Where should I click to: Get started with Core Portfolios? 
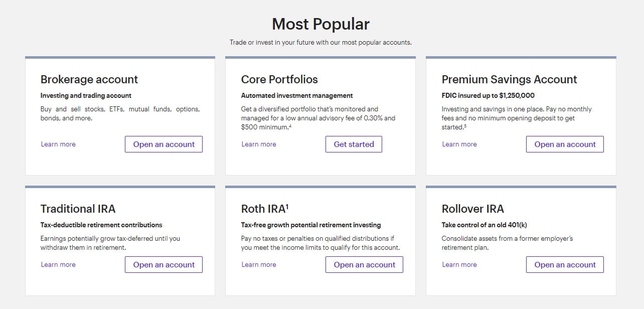354,144
